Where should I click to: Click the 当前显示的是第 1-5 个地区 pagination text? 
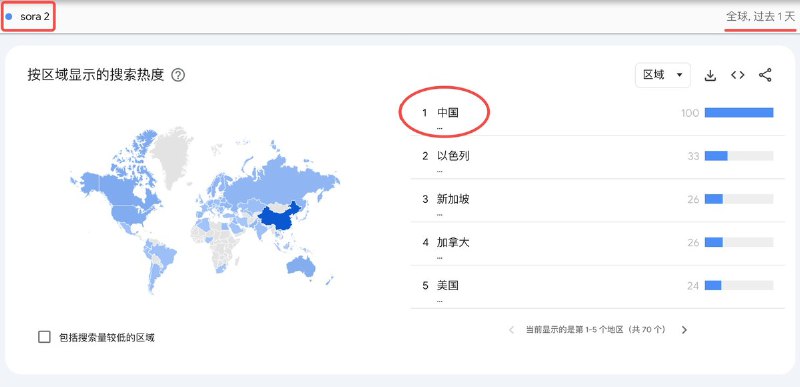pos(595,330)
